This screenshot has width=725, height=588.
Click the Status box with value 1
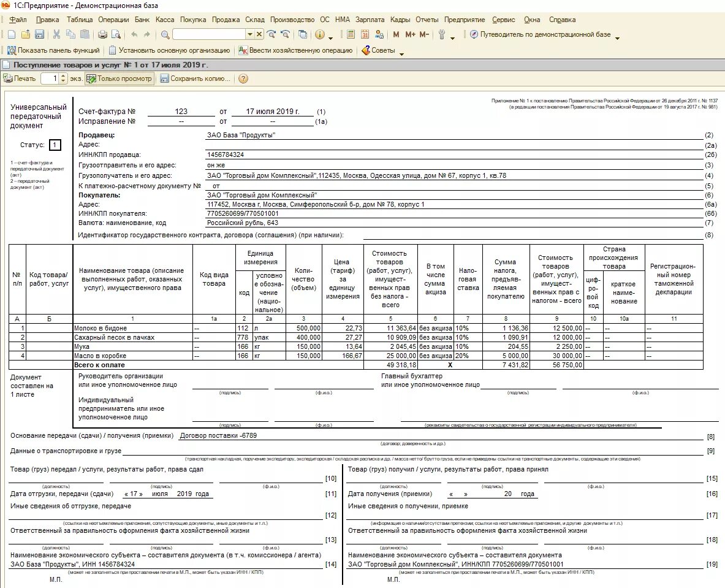coord(55,145)
